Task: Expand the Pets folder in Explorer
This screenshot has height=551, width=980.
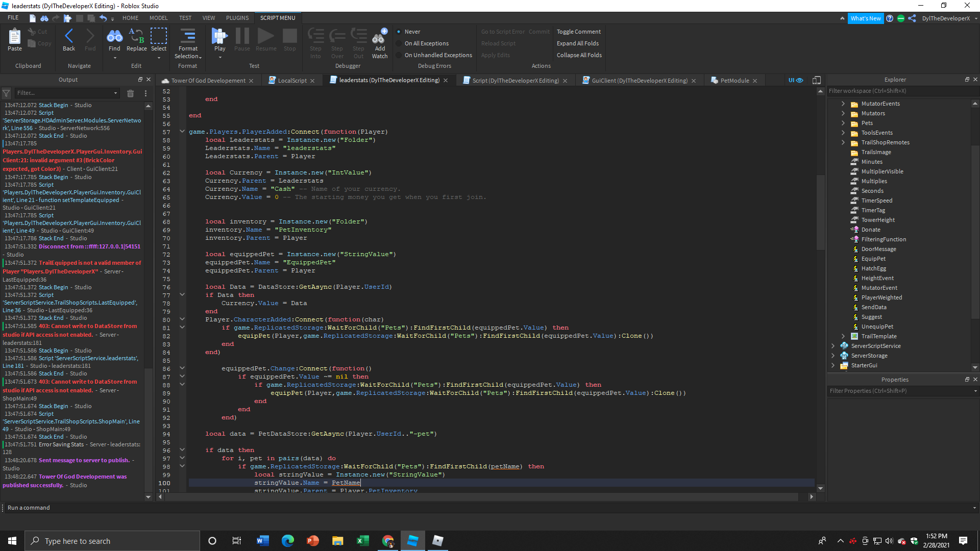Action: click(843, 123)
